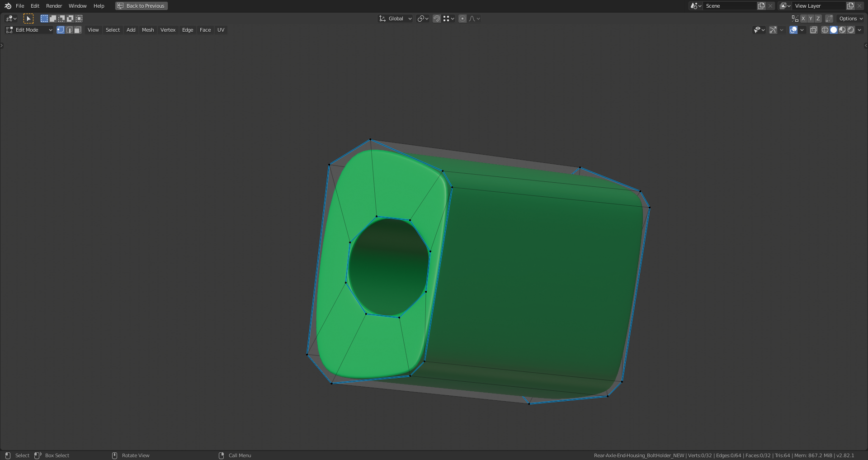The height and width of the screenshot is (460, 868).
Task: Toggle snapping magnet
Action: [437, 19]
